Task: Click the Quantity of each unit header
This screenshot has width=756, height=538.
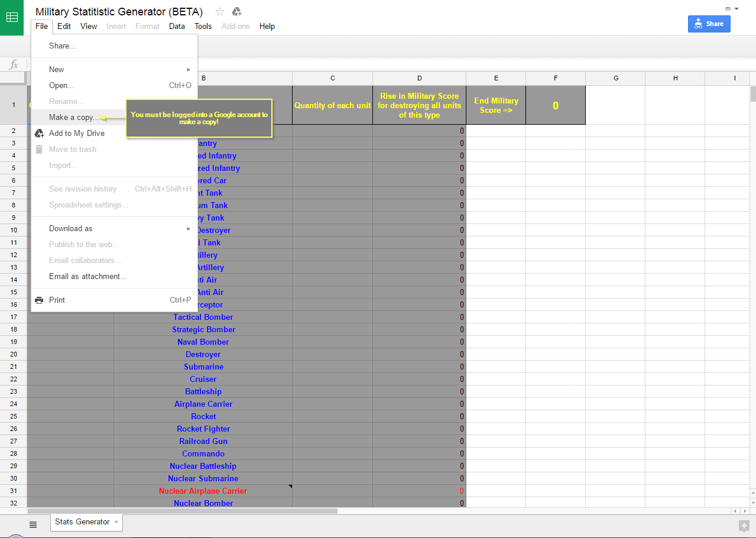Action: coord(333,105)
